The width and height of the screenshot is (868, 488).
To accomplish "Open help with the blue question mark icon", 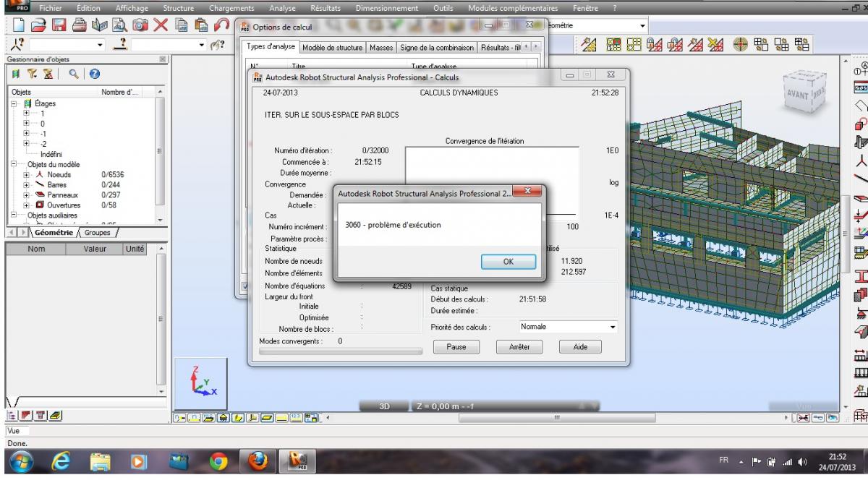I will (94, 74).
